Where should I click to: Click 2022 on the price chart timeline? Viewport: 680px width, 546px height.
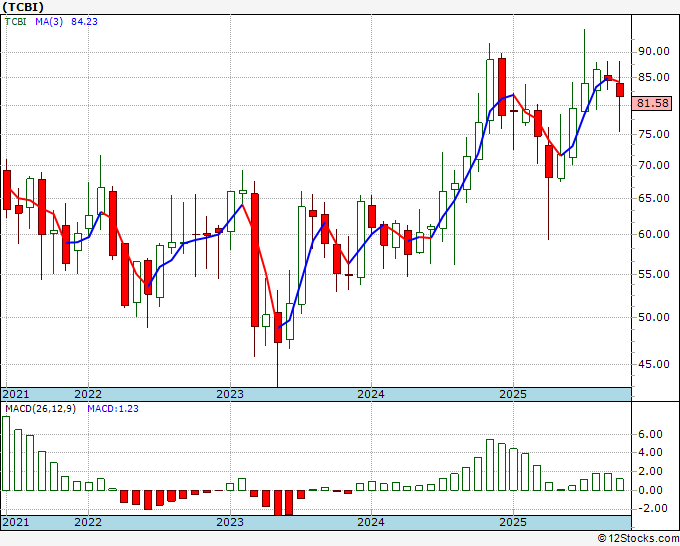tap(88, 394)
